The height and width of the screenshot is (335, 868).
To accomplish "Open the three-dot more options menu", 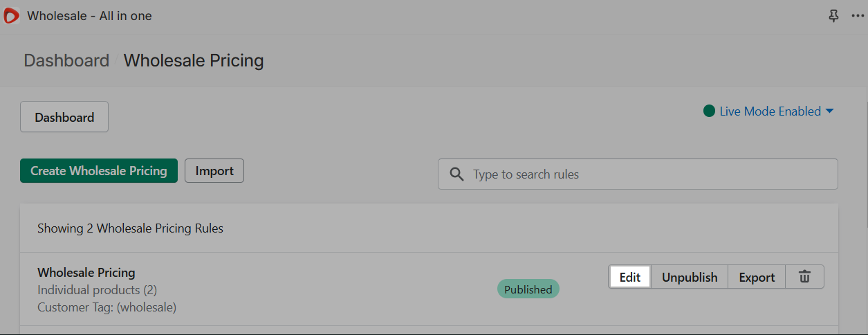I will click(858, 16).
